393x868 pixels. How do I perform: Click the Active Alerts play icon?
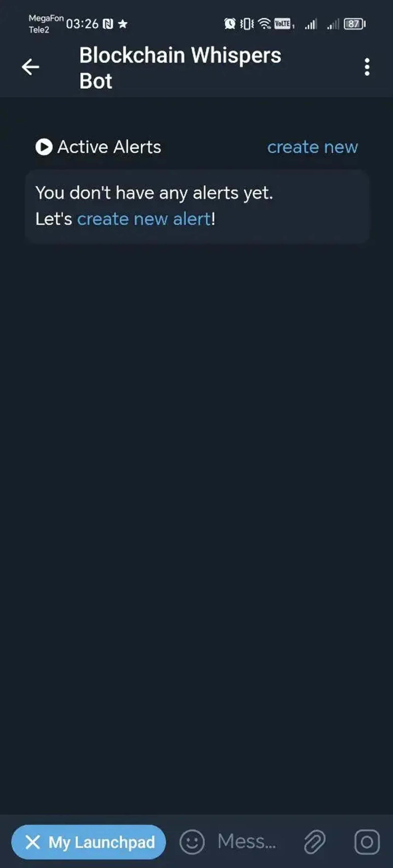pyautogui.click(x=44, y=147)
